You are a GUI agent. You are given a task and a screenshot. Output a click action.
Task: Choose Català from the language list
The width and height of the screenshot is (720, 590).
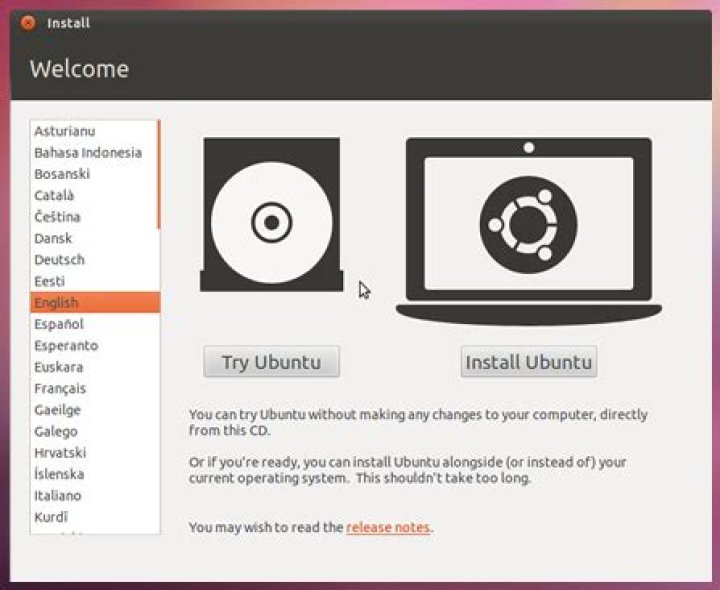(95, 196)
